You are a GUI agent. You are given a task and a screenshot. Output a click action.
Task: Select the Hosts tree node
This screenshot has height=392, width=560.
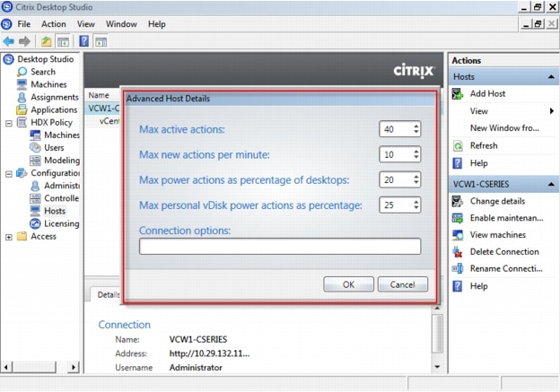[x=55, y=211]
